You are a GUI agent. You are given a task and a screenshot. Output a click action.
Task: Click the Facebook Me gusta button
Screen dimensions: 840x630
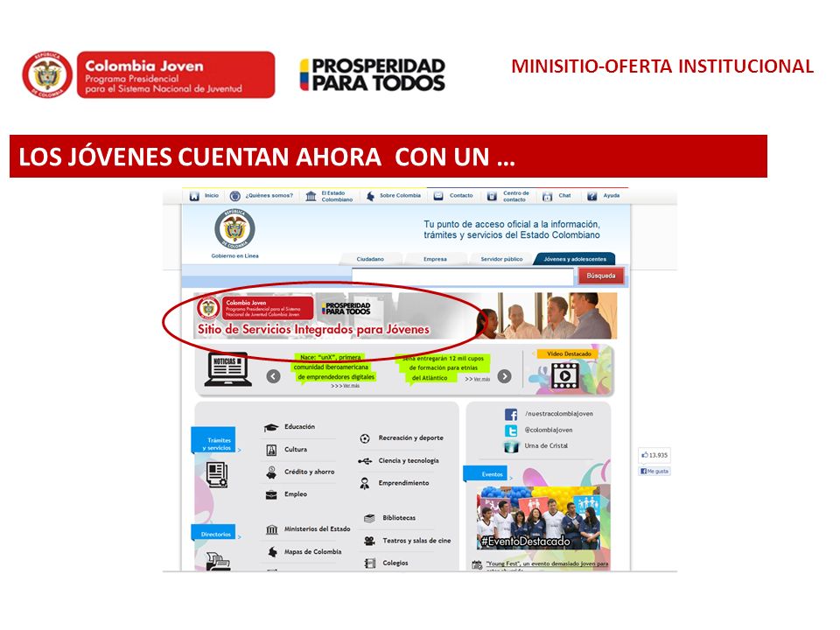coord(654,472)
